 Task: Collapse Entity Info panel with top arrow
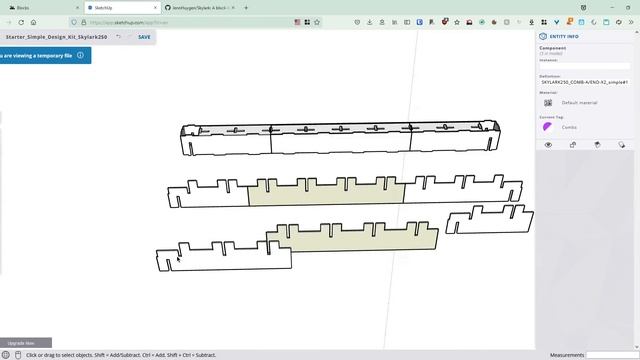637,33
